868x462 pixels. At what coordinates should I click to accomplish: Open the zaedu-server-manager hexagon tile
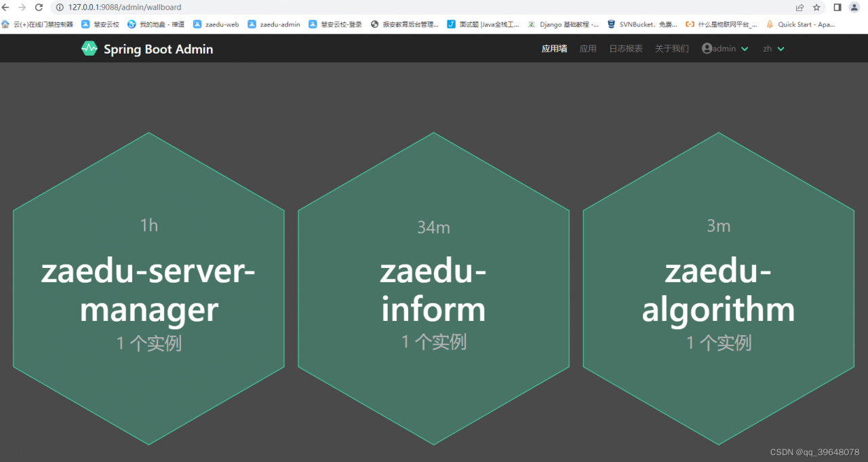149,288
